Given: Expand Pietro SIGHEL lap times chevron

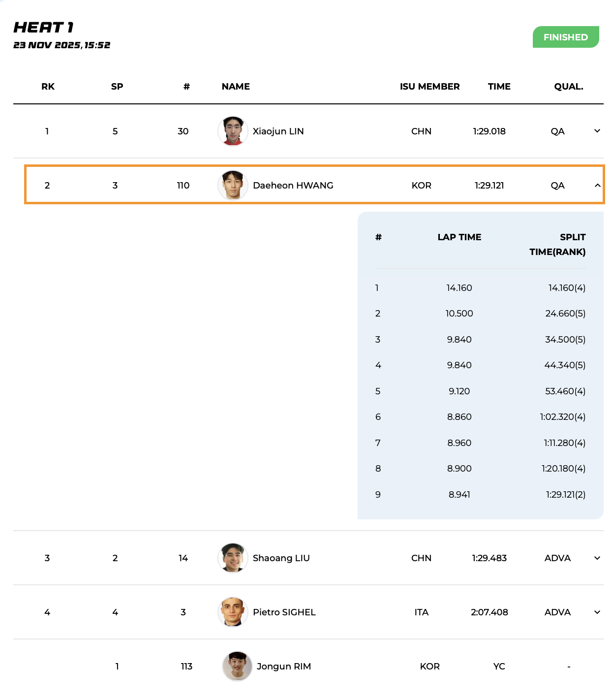Looking at the screenshot, I should 597,612.
